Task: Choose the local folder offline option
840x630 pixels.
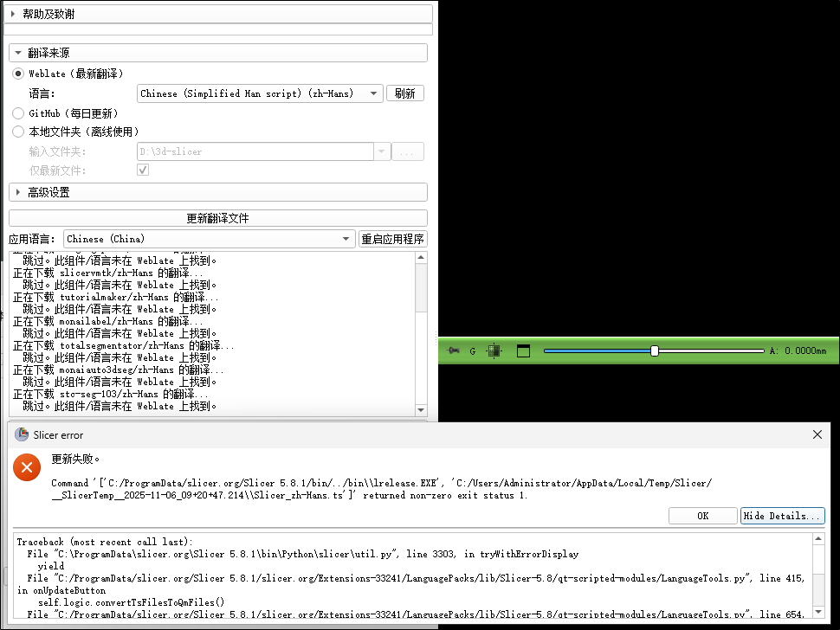Action: point(18,132)
